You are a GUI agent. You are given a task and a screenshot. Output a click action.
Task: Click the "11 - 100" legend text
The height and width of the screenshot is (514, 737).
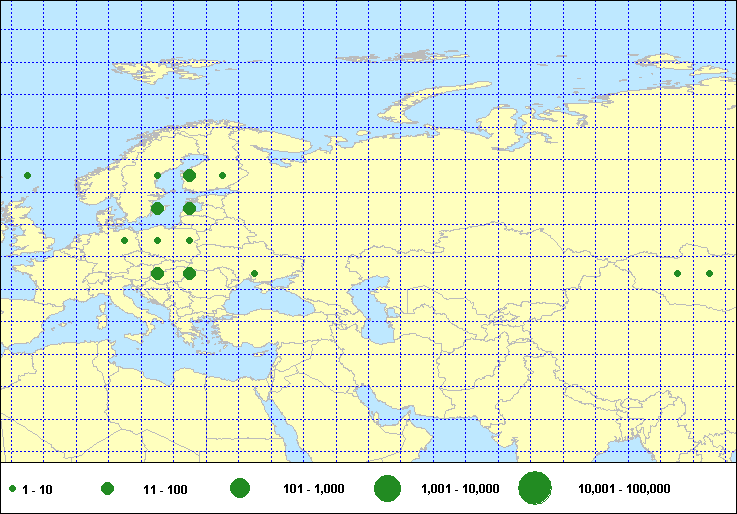click(165, 490)
